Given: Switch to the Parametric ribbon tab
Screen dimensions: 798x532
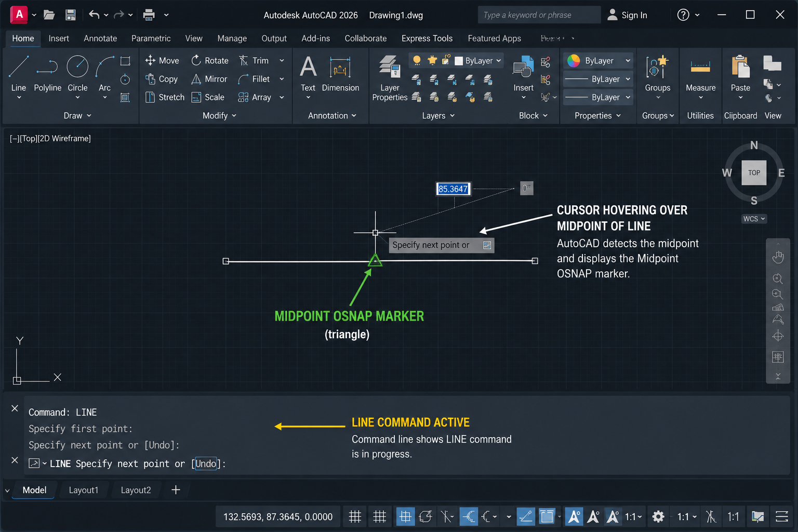Looking at the screenshot, I should click(151, 38).
